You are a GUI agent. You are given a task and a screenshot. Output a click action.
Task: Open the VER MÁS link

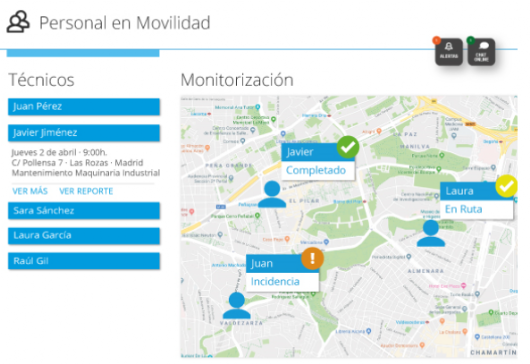click(30, 191)
